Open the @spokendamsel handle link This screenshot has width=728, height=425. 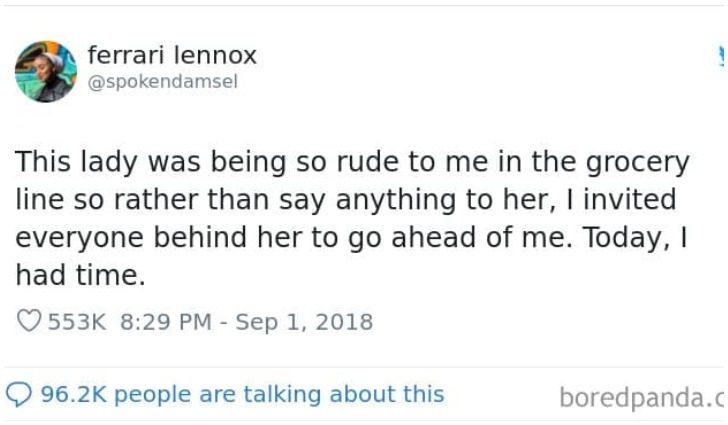coord(162,82)
